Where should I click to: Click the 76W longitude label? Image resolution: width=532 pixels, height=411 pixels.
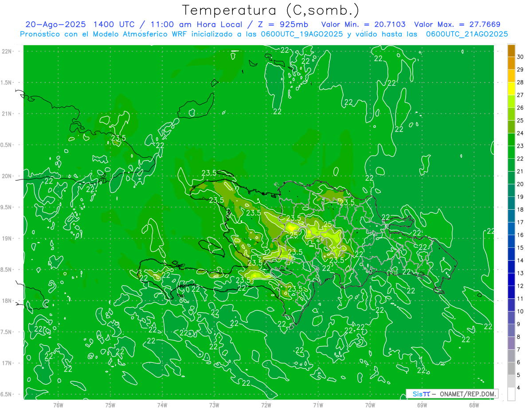[58, 405]
